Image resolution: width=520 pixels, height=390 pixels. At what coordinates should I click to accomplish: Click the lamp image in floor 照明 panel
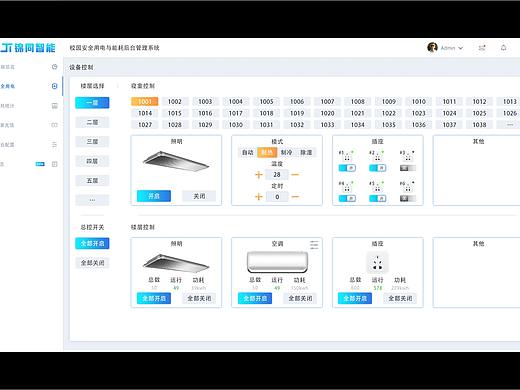pos(176,263)
